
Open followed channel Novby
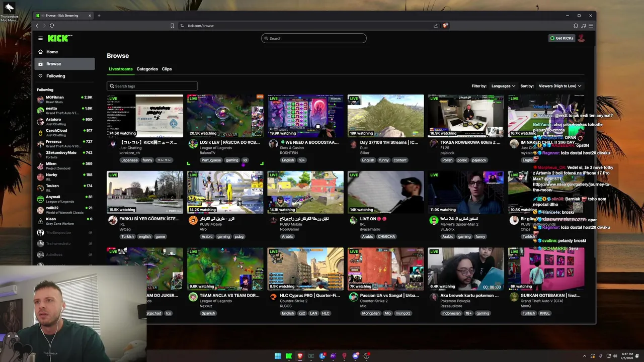click(x=64, y=176)
